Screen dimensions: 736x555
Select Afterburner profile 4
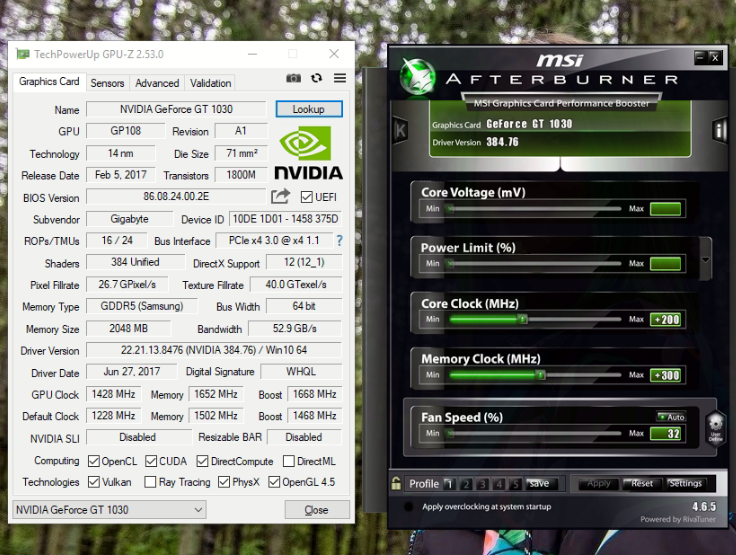[499, 484]
